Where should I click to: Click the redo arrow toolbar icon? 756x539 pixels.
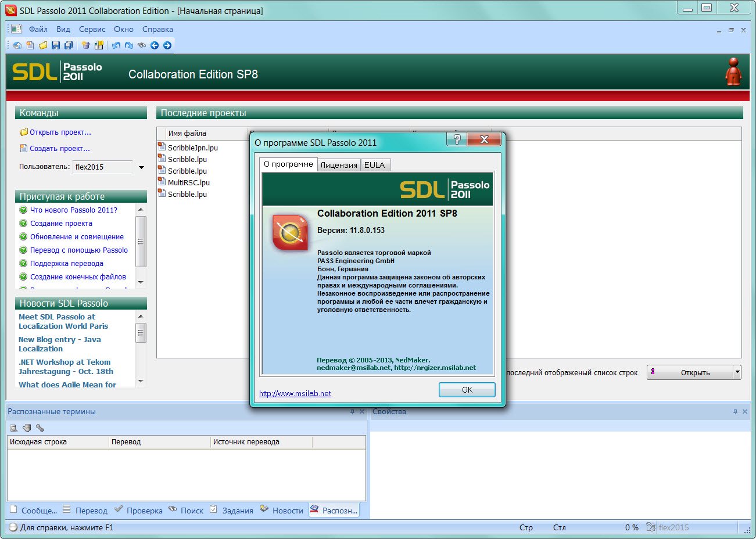[x=129, y=45]
